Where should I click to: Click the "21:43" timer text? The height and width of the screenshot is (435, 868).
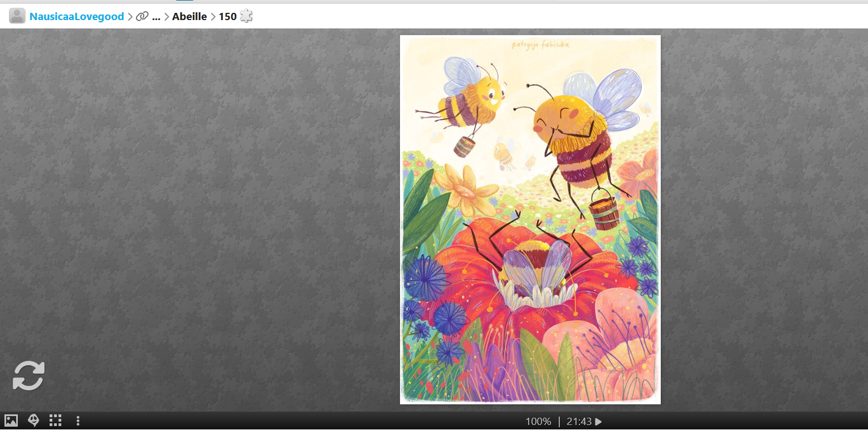[579, 422]
